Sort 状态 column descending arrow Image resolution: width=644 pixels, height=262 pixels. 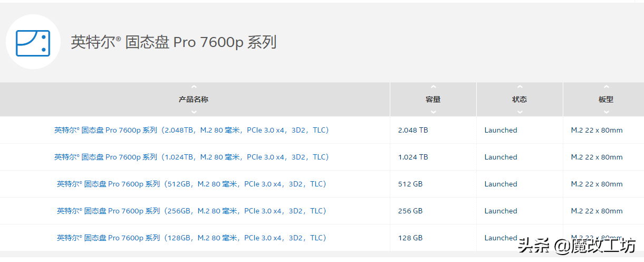[x=520, y=111]
